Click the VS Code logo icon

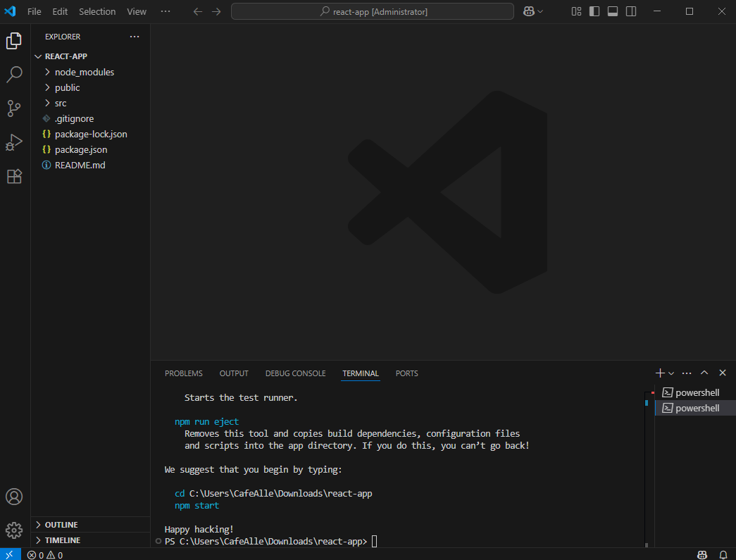tap(10, 11)
